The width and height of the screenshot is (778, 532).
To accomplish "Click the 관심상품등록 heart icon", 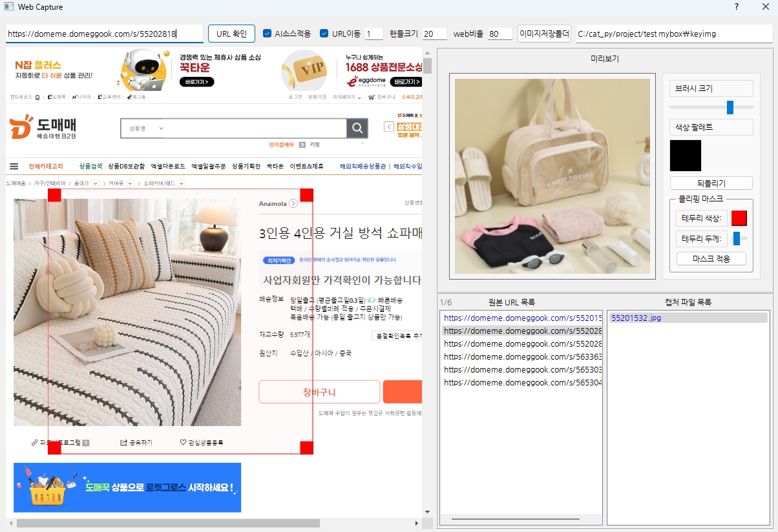I will pos(183,441).
